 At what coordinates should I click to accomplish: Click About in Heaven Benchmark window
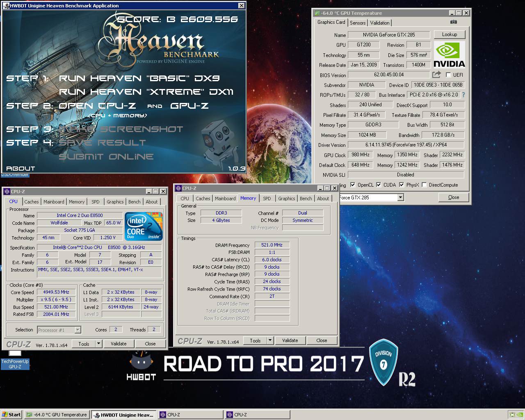[x=21, y=168]
